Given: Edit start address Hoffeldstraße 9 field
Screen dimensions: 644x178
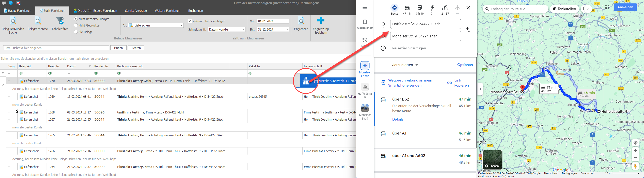Looking at the screenshot, I should click(x=425, y=24).
